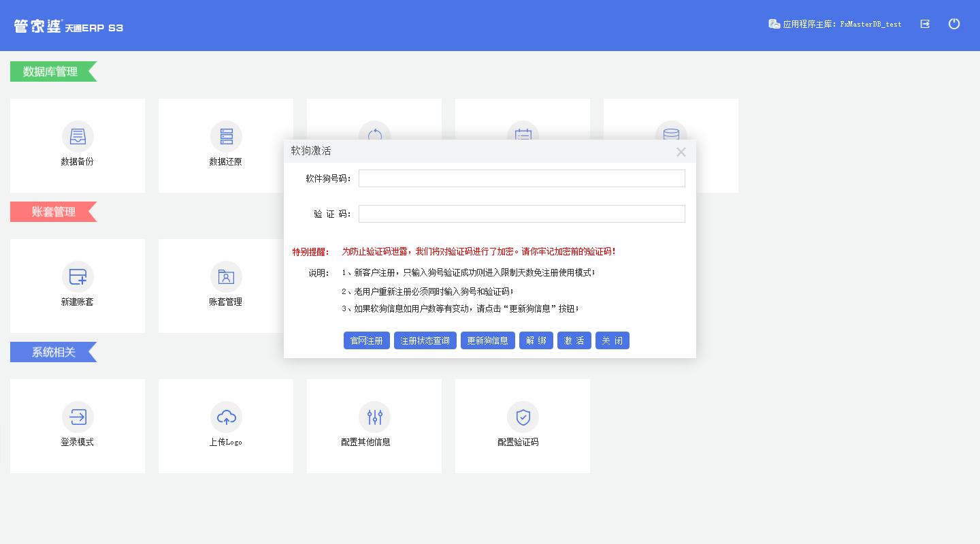Click the 官网注册 button
The height and width of the screenshot is (544, 980).
coord(367,340)
